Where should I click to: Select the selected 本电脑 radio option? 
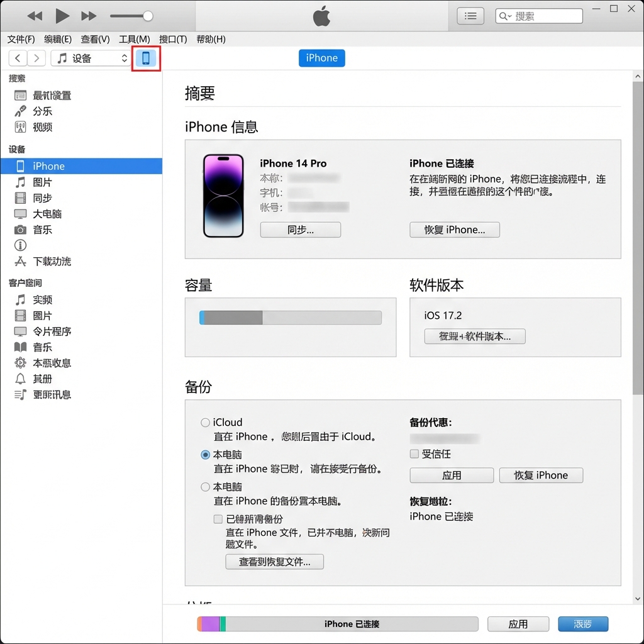205,455
